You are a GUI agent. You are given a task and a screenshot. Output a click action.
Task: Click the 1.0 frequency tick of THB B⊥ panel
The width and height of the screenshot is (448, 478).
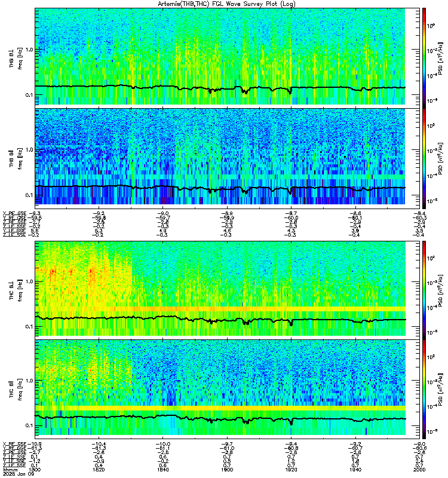(x=29, y=50)
